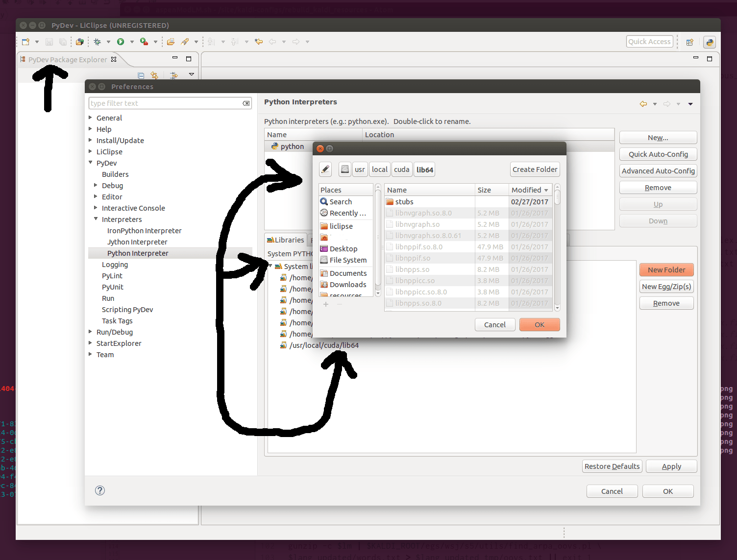Viewport: 737px width, 560px height.
Task: Click the root drive path button
Action: click(x=345, y=170)
